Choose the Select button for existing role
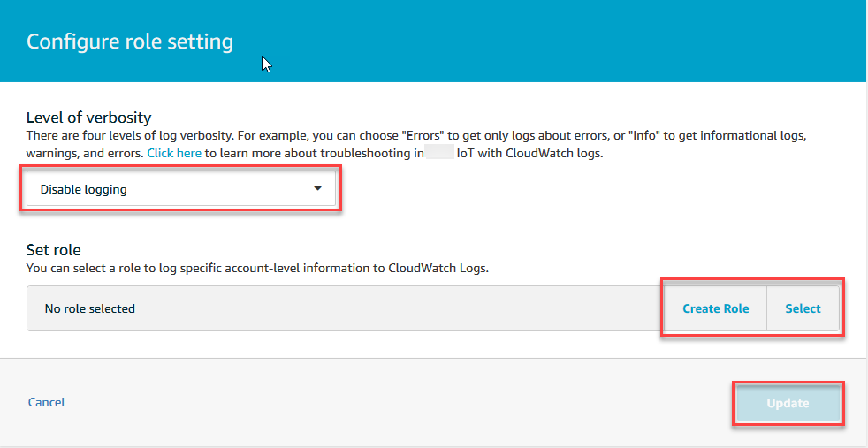Image resolution: width=868 pixels, height=448 pixels. click(x=803, y=308)
